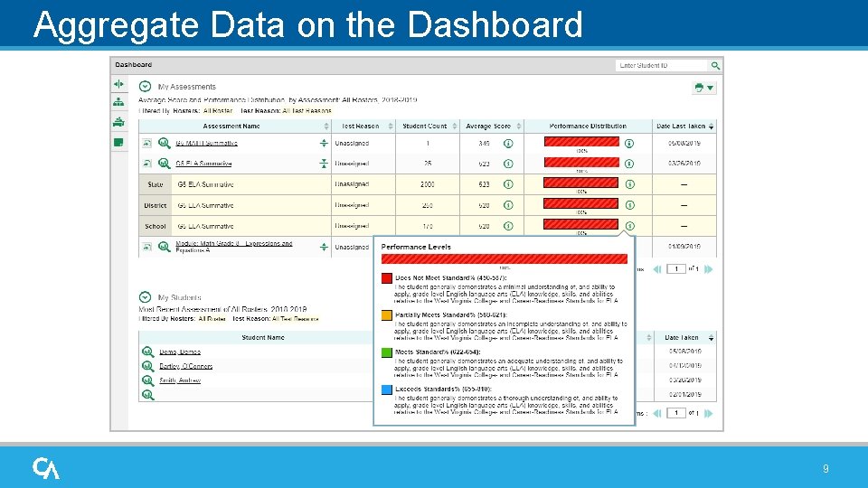Click magnifier icon beside Demo, Demco
Image resolution: width=868 pixels, height=488 pixels.
[x=147, y=352]
